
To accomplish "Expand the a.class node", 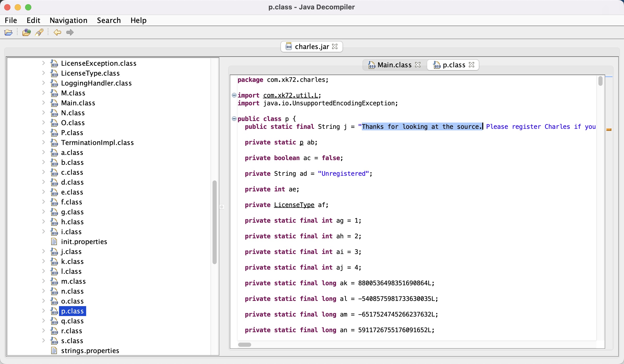I will pyautogui.click(x=44, y=152).
